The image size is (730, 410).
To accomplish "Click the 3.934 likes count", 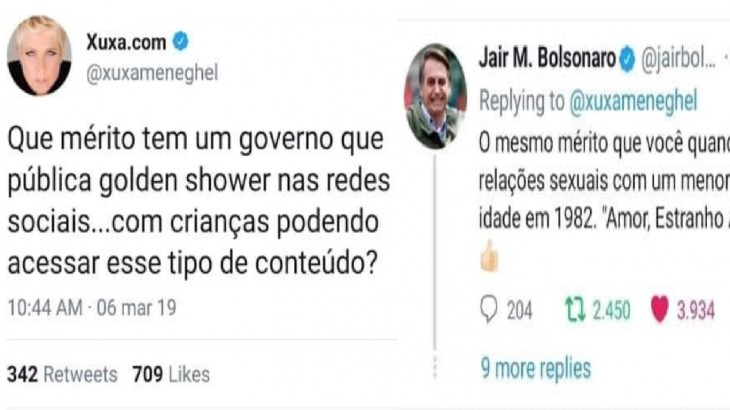I will (696, 310).
